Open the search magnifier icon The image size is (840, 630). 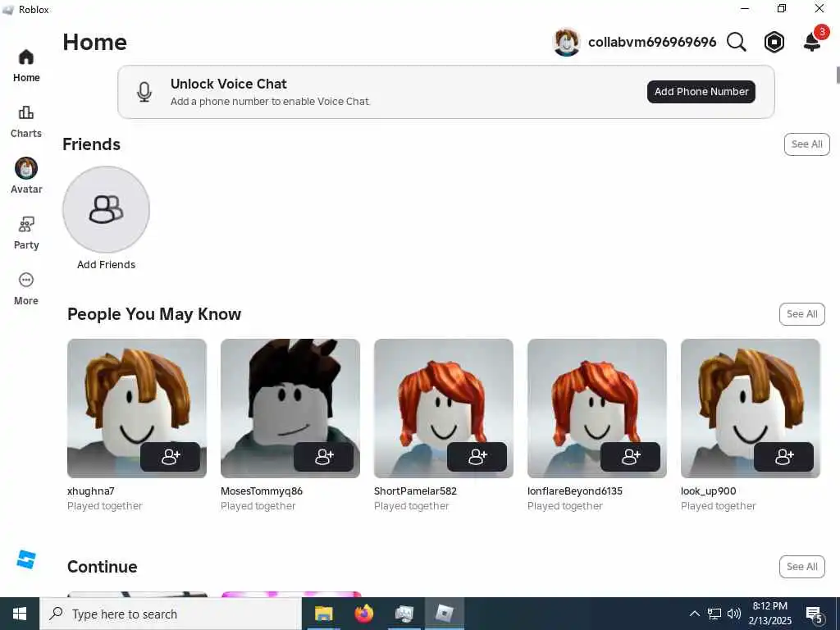tap(736, 42)
